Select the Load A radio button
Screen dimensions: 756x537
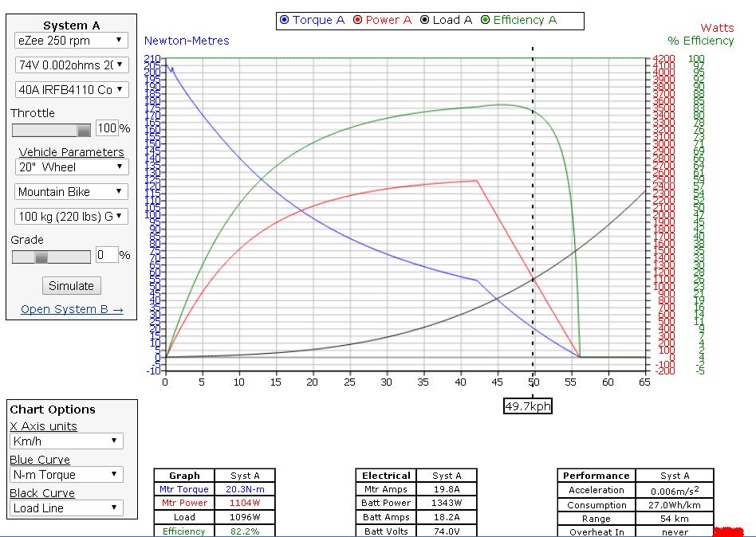pos(424,21)
